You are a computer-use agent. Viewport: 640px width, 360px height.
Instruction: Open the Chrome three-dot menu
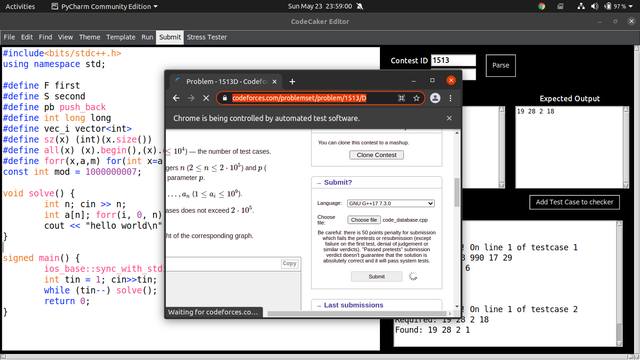coord(450,98)
